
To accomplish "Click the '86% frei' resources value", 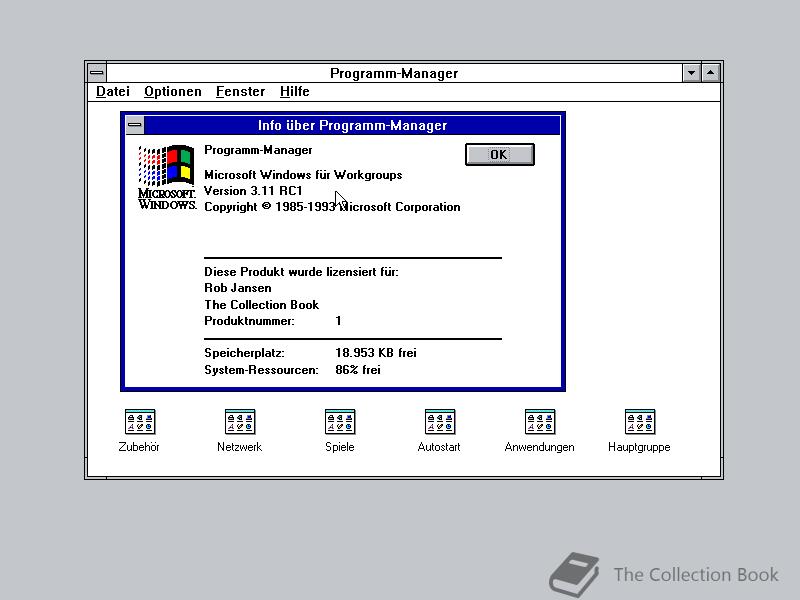I will (358, 370).
